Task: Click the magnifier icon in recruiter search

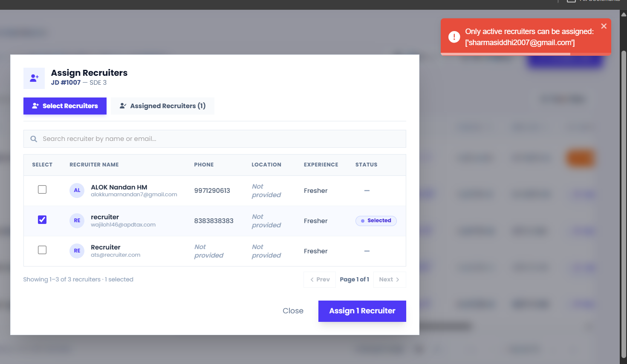Action: click(x=34, y=139)
